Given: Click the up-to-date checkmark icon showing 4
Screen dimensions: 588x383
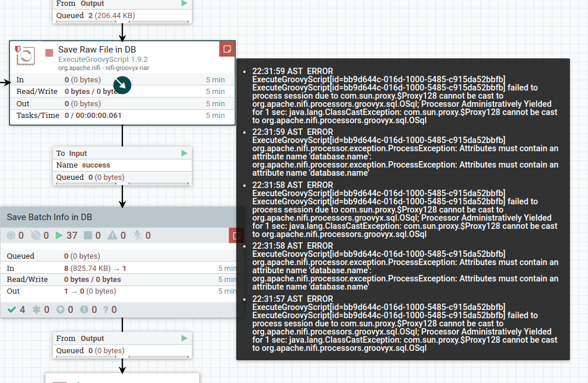Looking at the screenshot, I should [12, 309].
